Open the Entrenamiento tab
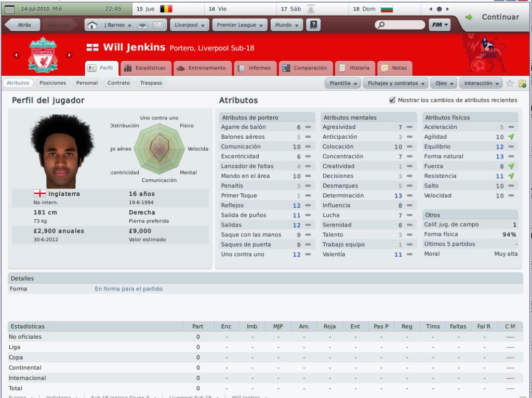 pyautogui.click(x=202, y=68)
